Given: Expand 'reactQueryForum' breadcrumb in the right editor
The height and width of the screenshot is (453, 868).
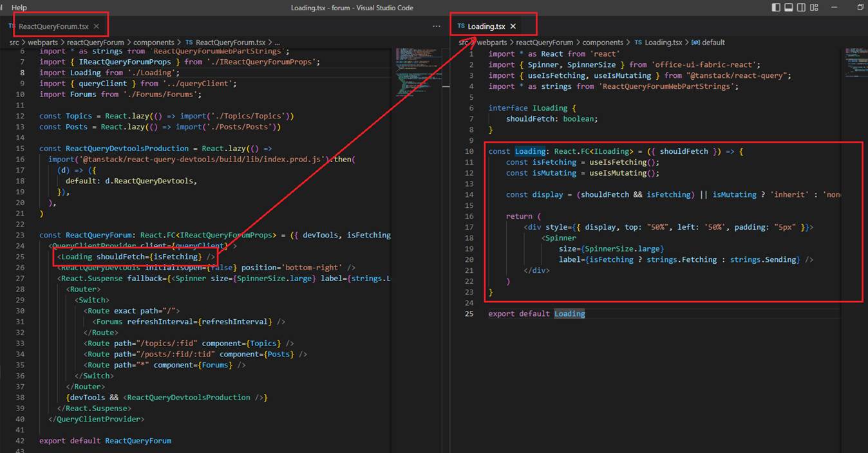Looking at the screenshot, I should [x=544, y=42].
